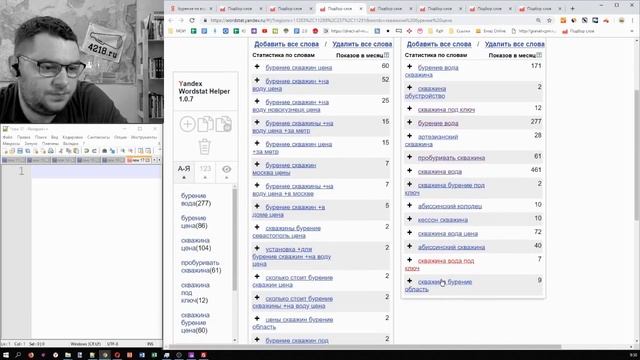Click the helper's add phrase plus icon
640x360 pixels.
187,124
